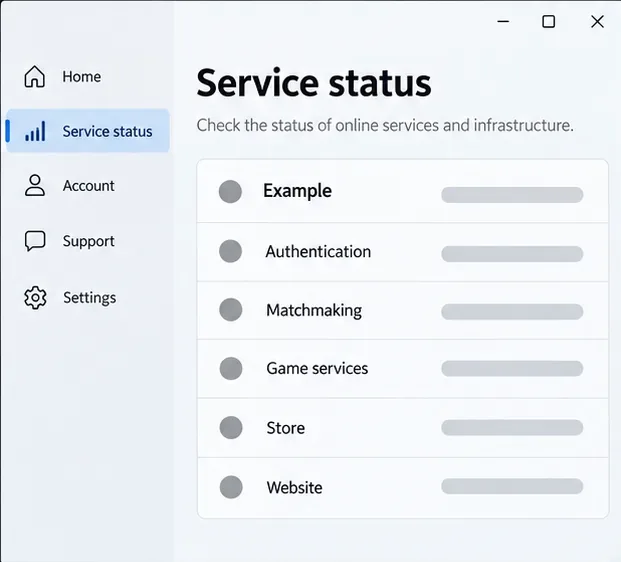Click the Authentication service name
Image resolution: width=621 pixels, height=562 pixels.
click(x=318, y=251)
